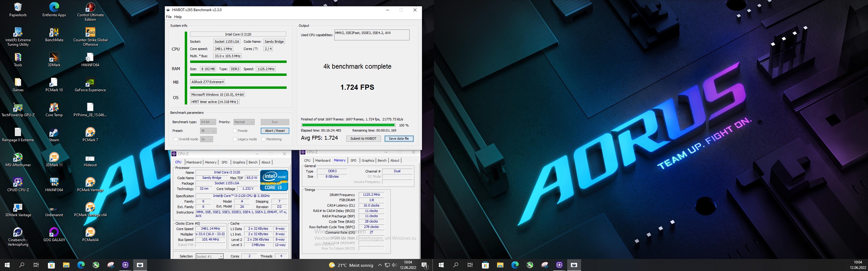Launch PCMark 7 desktop shortcut
This screenshot has height=271, width=868.
tap(90, 135)
